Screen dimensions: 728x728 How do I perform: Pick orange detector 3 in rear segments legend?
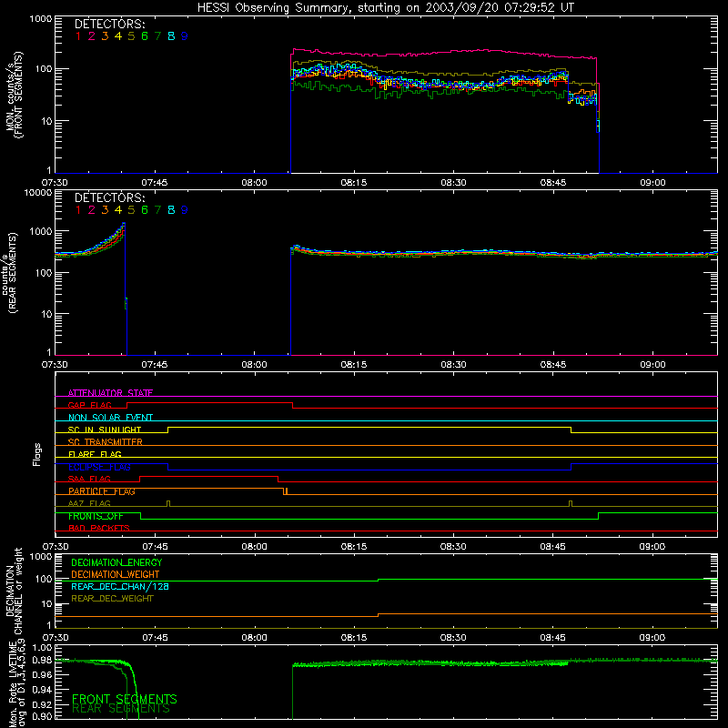click(x=105, y=210)
